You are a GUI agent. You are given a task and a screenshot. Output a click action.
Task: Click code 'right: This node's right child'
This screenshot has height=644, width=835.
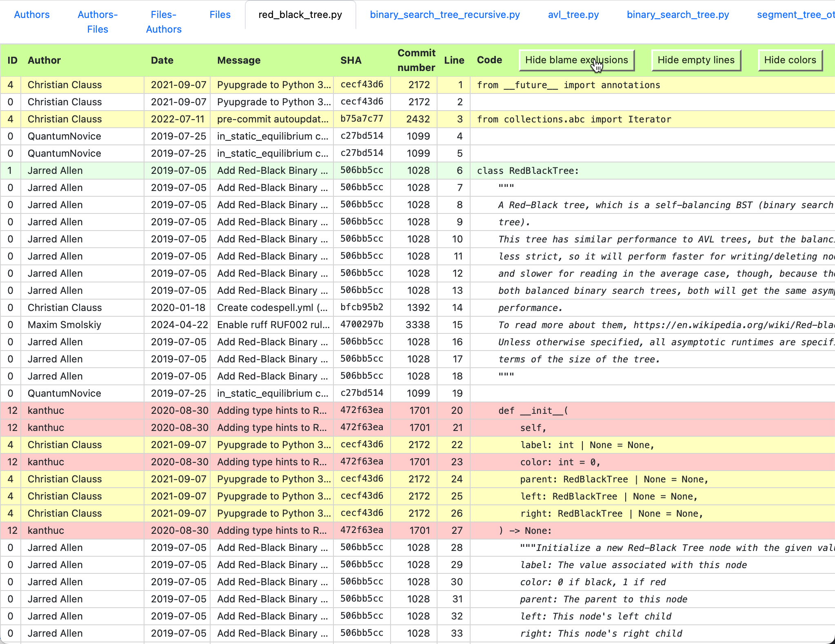click(x=601, y=633)
